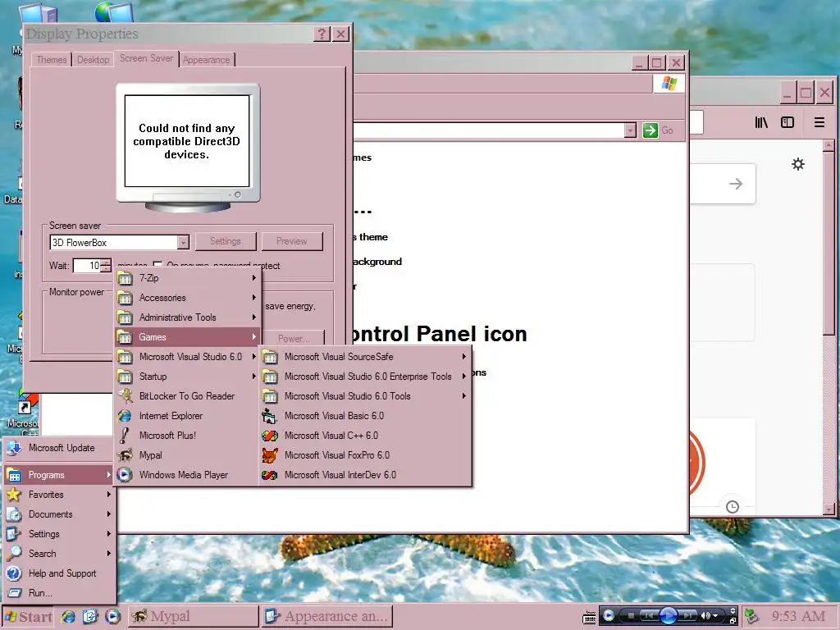Open Microsoft Visual Studio 6.0 submenu
The width and height of the screenshot is (840, 630).
(x=187, y=357)
